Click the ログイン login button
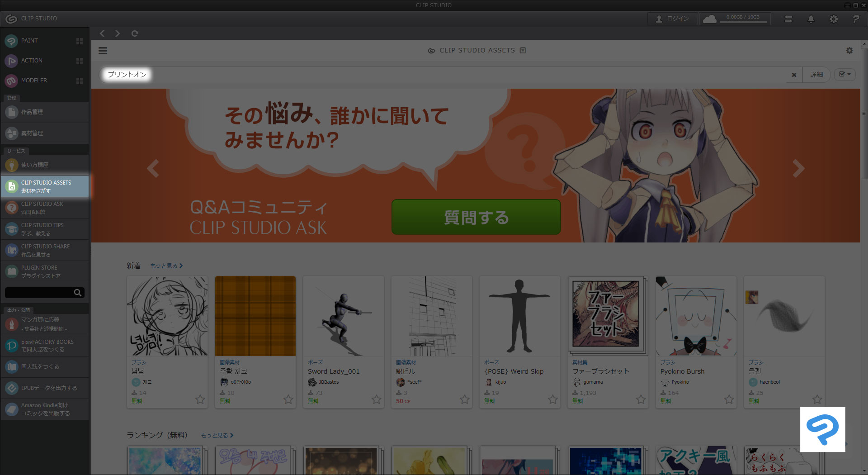 coord(673,19)
